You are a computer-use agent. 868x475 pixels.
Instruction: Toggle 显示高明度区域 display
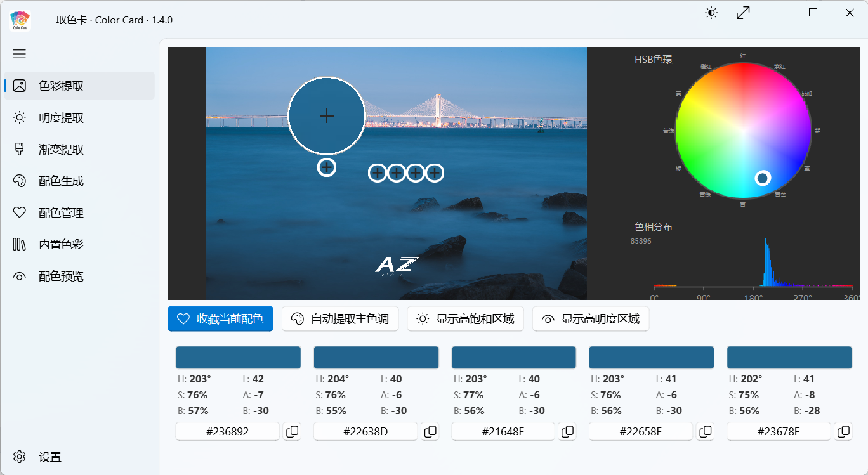(590, 319)
